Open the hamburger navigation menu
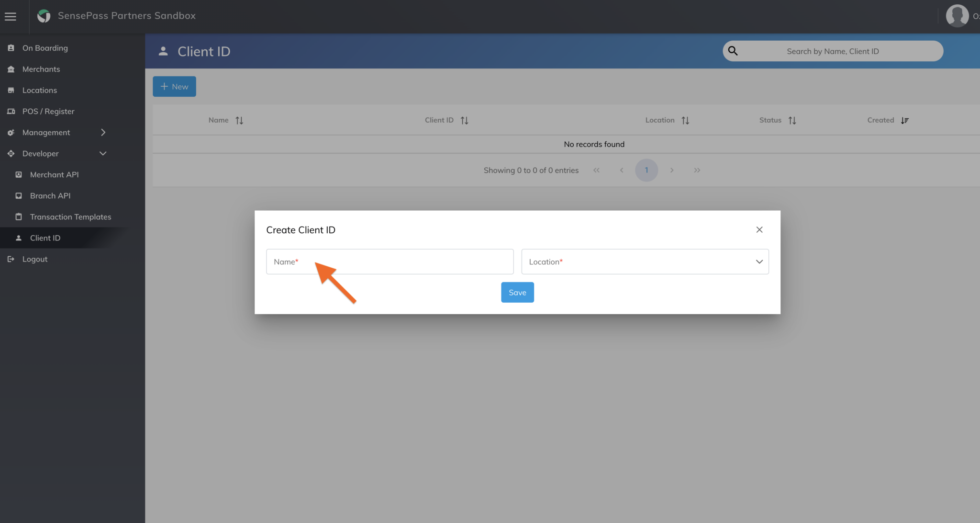 (x=10, y=16)
